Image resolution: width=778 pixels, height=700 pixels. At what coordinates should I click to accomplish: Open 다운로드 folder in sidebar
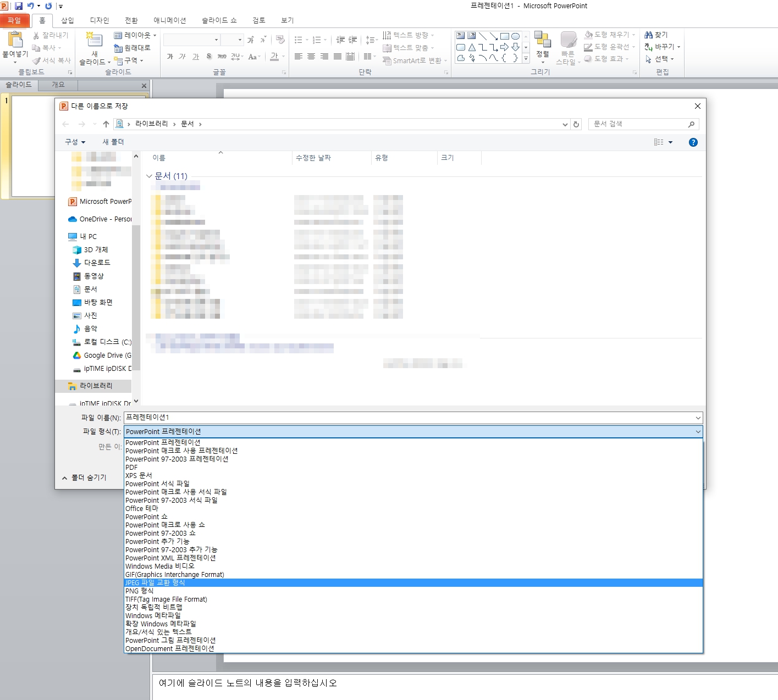click(92, 263)
